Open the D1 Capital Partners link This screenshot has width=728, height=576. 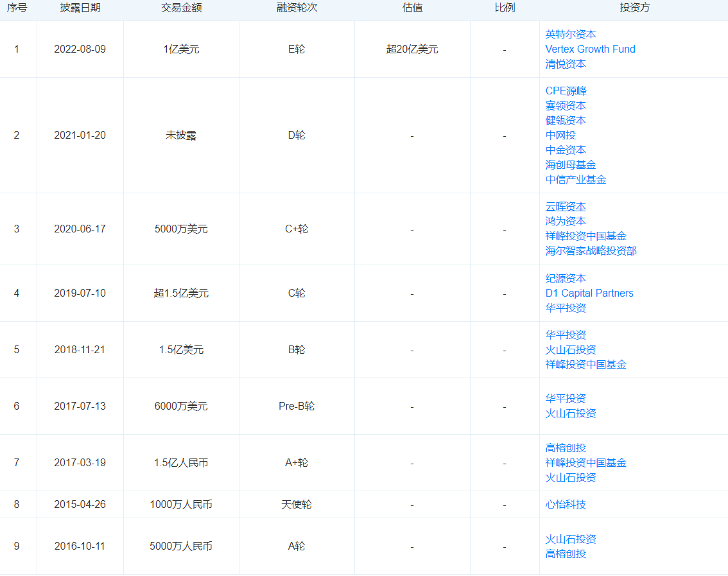pos(589,293)
